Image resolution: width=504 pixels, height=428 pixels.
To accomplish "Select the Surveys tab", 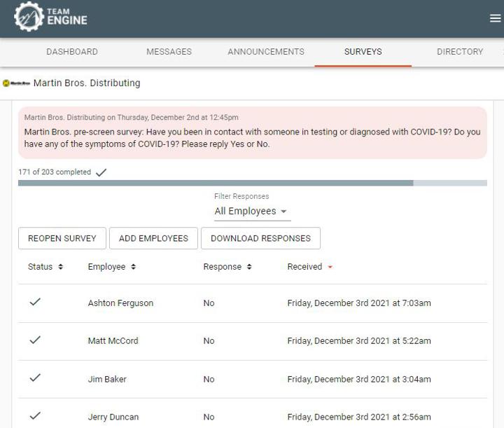I will click(363, 52).
